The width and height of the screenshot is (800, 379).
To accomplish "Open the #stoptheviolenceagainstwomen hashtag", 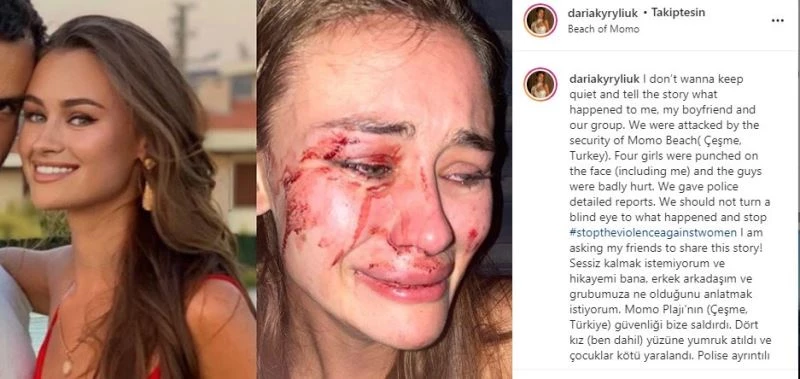I will pos(653,233).
